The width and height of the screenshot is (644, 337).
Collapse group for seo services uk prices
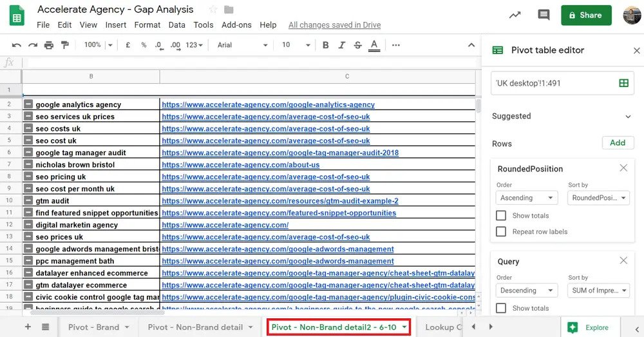pos(28,116)
